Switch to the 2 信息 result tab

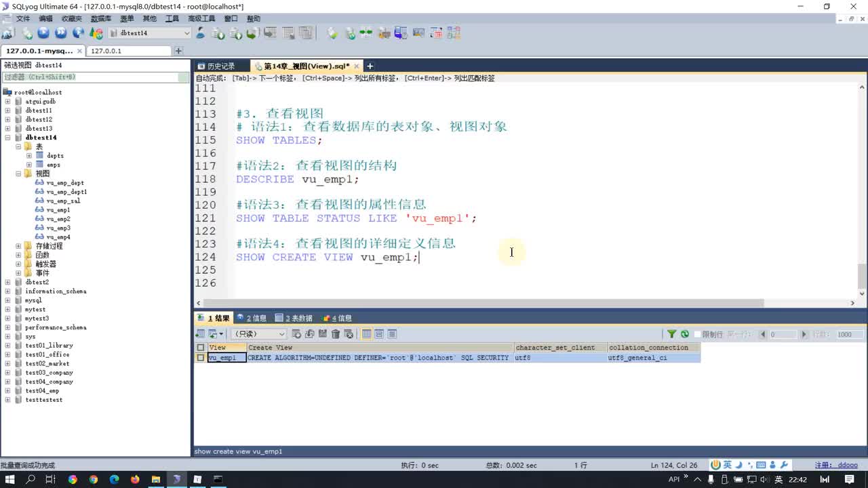tap(252, 318)
